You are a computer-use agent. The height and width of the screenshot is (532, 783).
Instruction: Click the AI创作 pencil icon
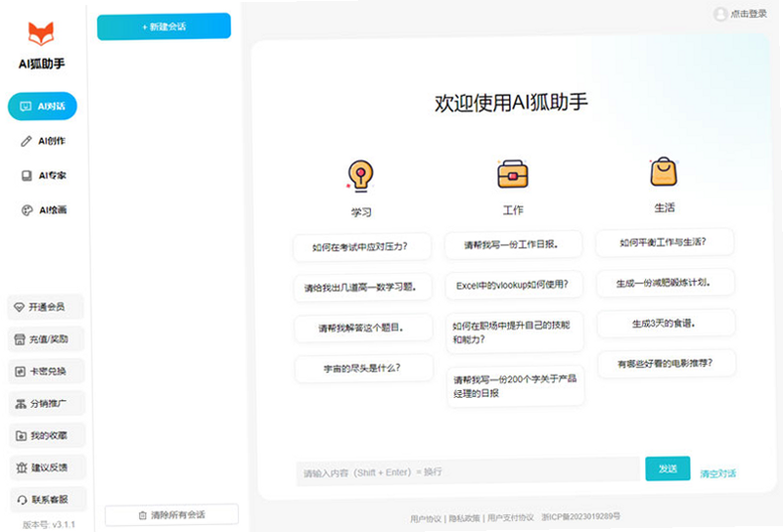click(26, 141)
